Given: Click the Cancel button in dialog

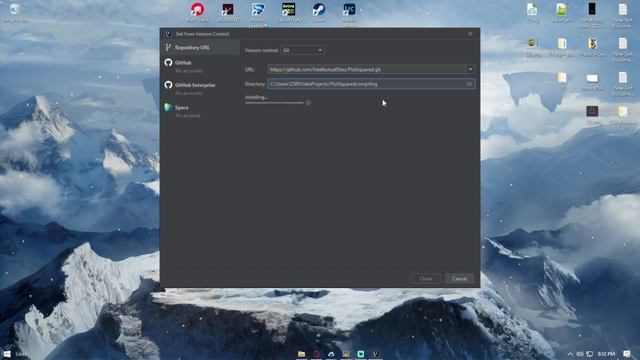Looking at the screenshot, I should pos(459,279).
